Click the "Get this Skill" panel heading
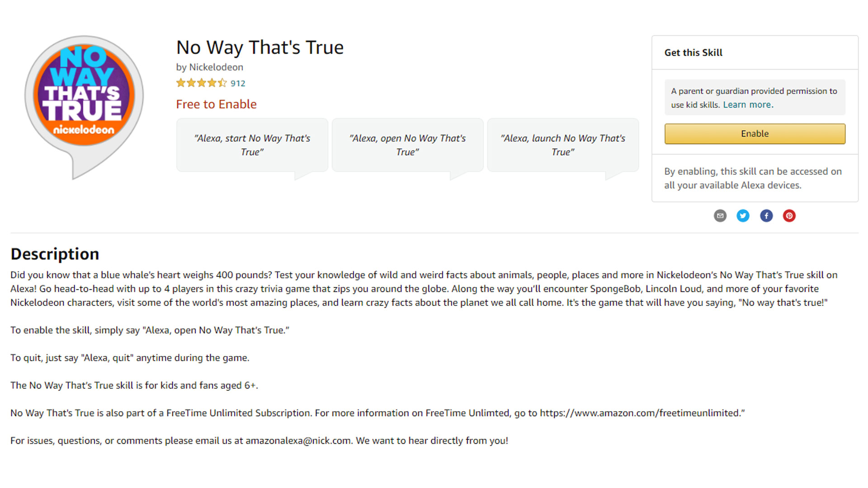The image size is (868, 488). 693,53
